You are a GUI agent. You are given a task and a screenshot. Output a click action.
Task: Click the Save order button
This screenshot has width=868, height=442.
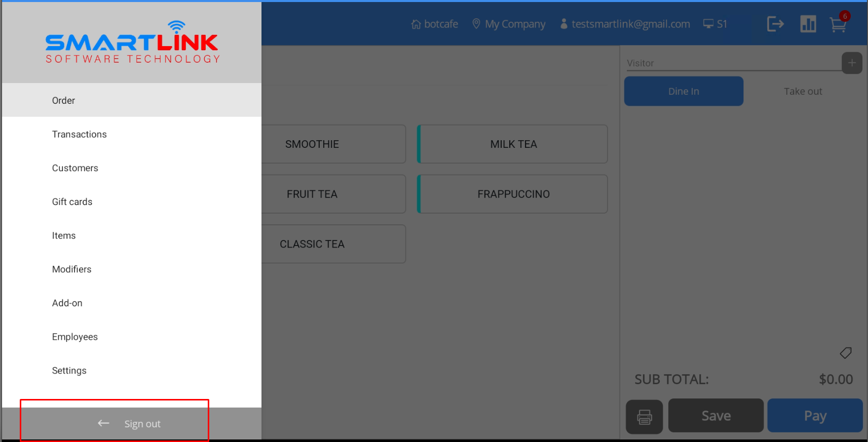pos(715,416)
